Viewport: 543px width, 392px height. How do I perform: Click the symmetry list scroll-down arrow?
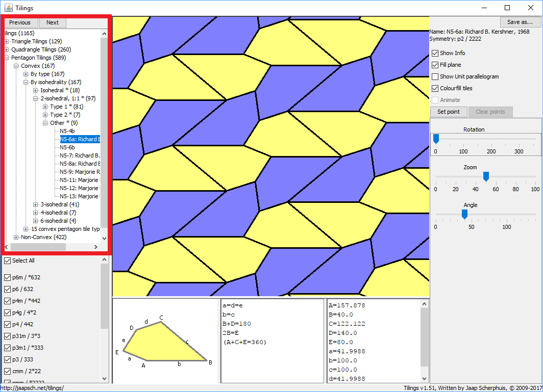pyautogui.click(x=105, y=379)
